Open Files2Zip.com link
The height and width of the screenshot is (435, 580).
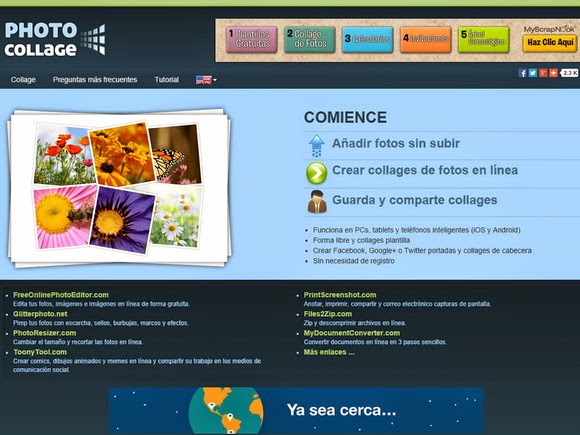328,314
